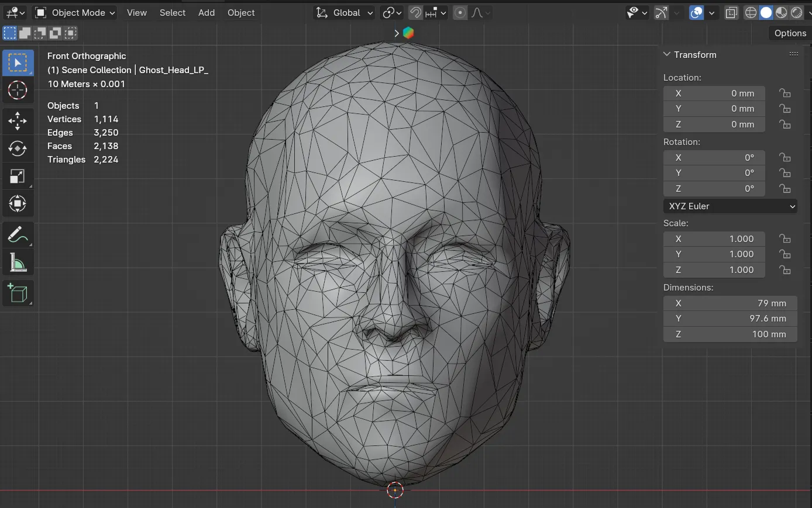Click the Options button
The width and height of the screenshot is (812, 508).
click(789, 33)
